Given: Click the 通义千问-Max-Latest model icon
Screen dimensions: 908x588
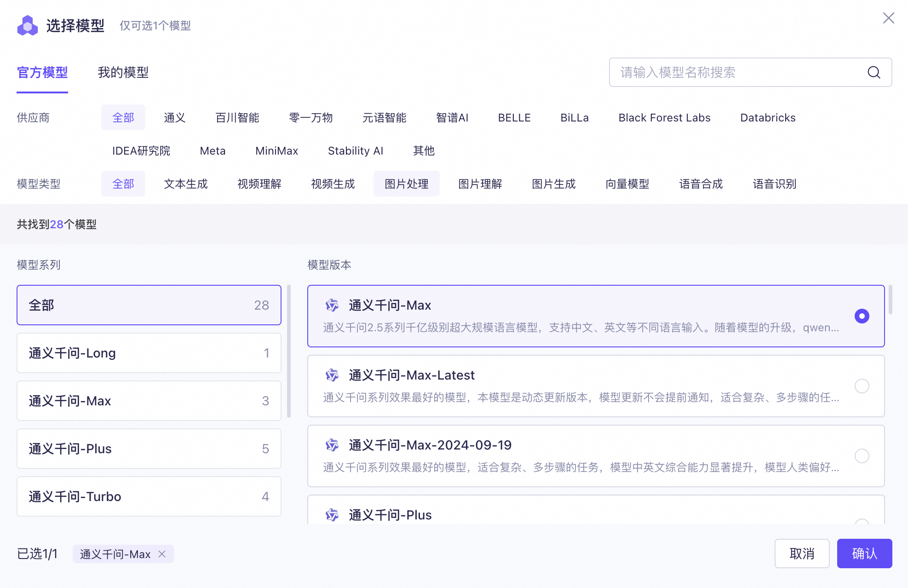Looking at the screenshot, I should tap(332, 375).
